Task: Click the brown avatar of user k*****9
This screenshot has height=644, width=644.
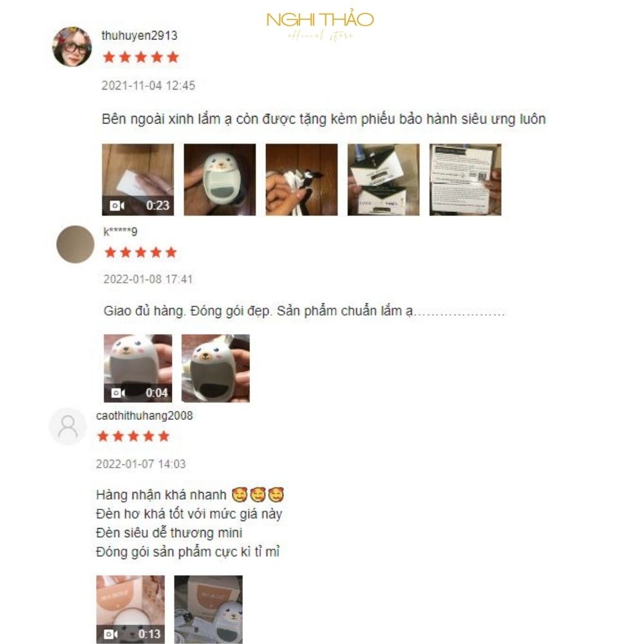Action: click(x=75, y=244)
